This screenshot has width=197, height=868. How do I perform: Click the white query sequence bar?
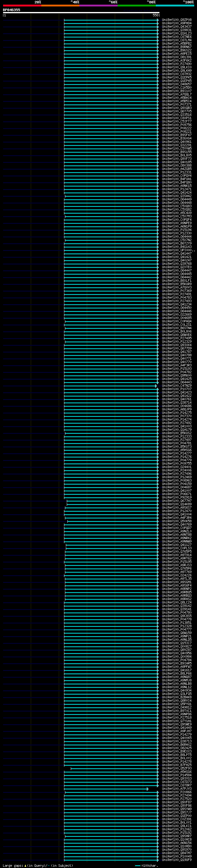click(81, 12)
